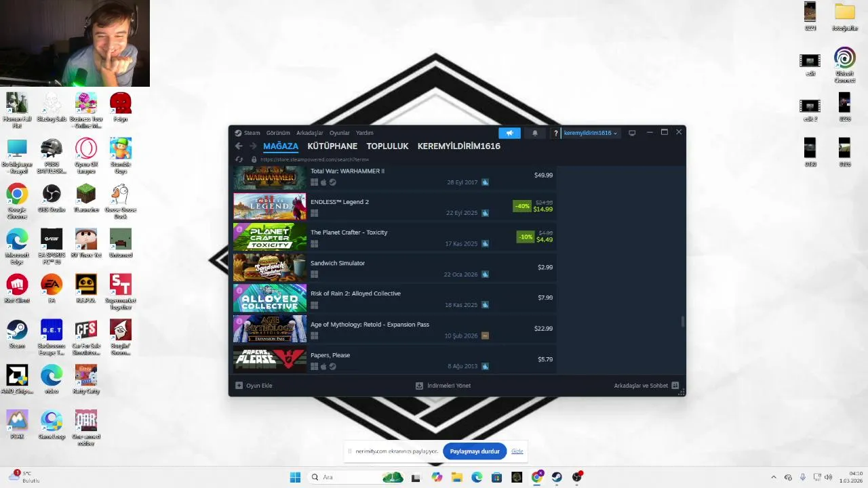Viewport: 868px width, 488px height.
Task: Select Stumble Guys desktop icon
Action: (x=121, y=156)
